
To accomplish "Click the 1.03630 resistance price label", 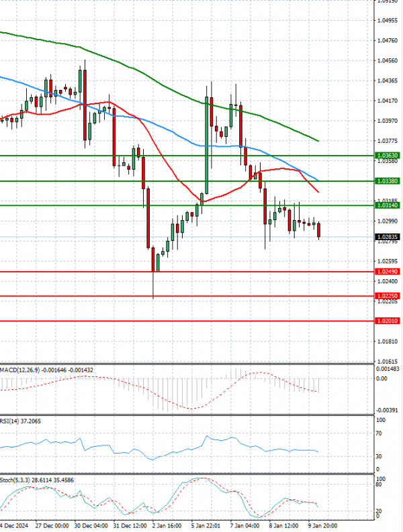I will (388, 156).
